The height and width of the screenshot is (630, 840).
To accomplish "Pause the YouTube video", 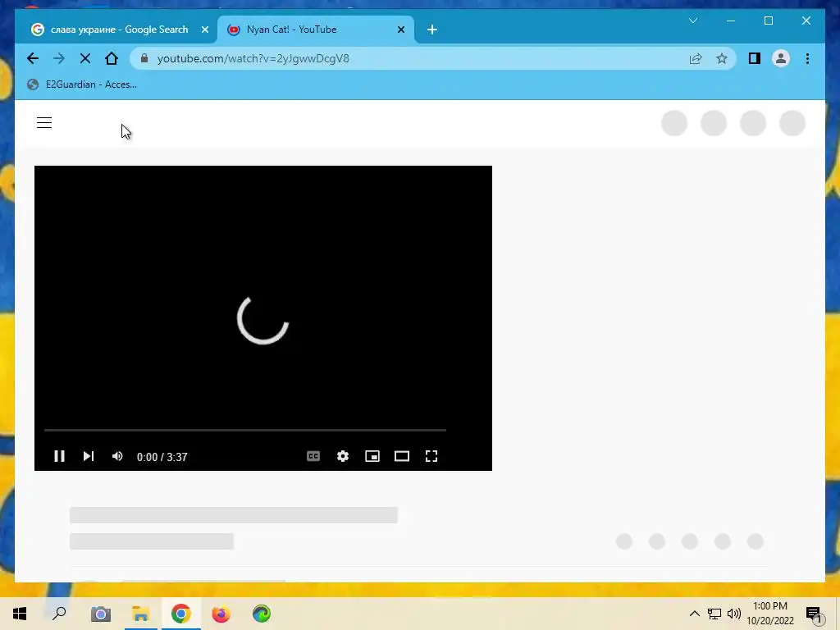I will (59, 456).
